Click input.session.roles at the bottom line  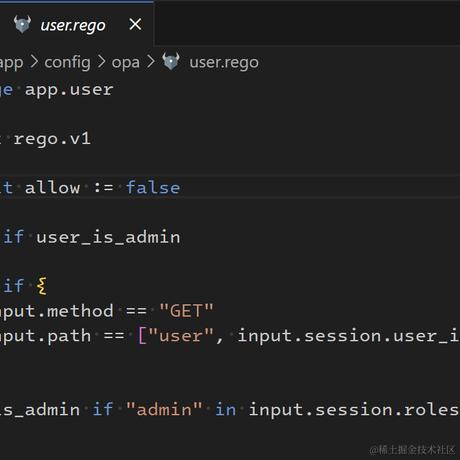(x=354, y=410)
